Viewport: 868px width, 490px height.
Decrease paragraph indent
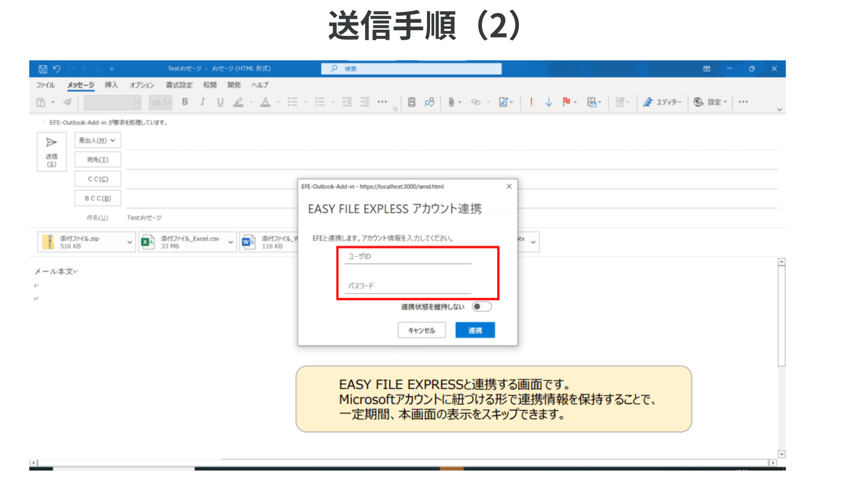tap(347, 102)
